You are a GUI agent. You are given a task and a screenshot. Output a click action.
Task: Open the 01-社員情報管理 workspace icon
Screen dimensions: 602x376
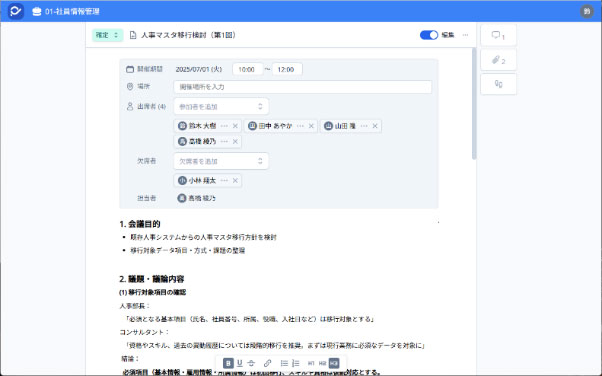[x=37, y=12]
